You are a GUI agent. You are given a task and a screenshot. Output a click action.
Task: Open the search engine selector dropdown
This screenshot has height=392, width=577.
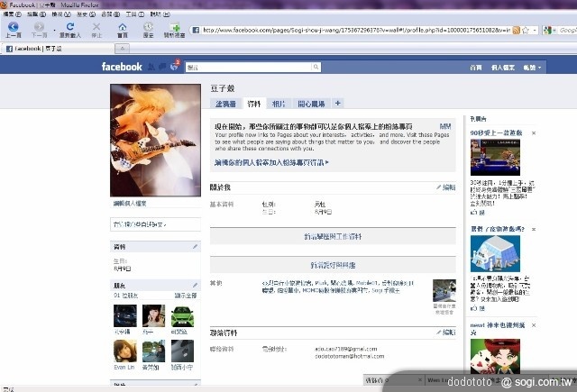tap(554, 30)
